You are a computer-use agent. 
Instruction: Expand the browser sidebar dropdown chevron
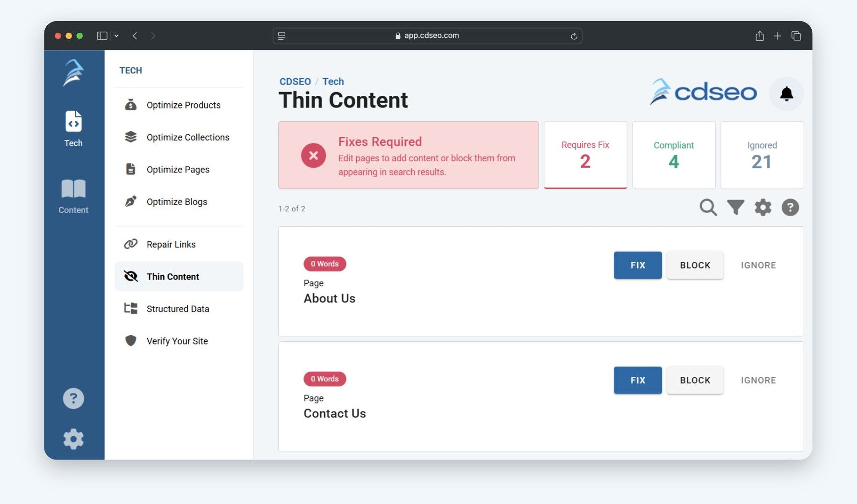coord(116,36)
